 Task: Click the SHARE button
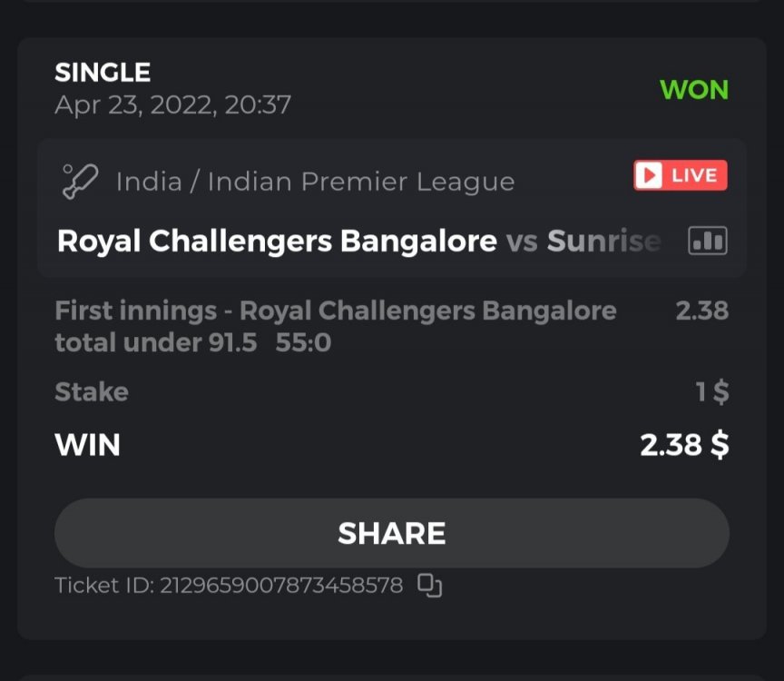pos(391,532)
